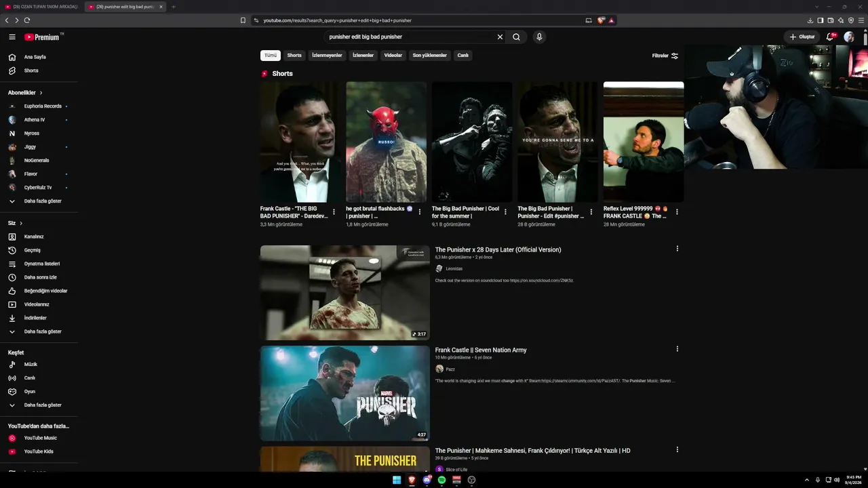Viewport: 868px width, 488px height.
Task: Open options menu for 28 Days Later video
Action: pyautogui.click(x=677, y=249)
